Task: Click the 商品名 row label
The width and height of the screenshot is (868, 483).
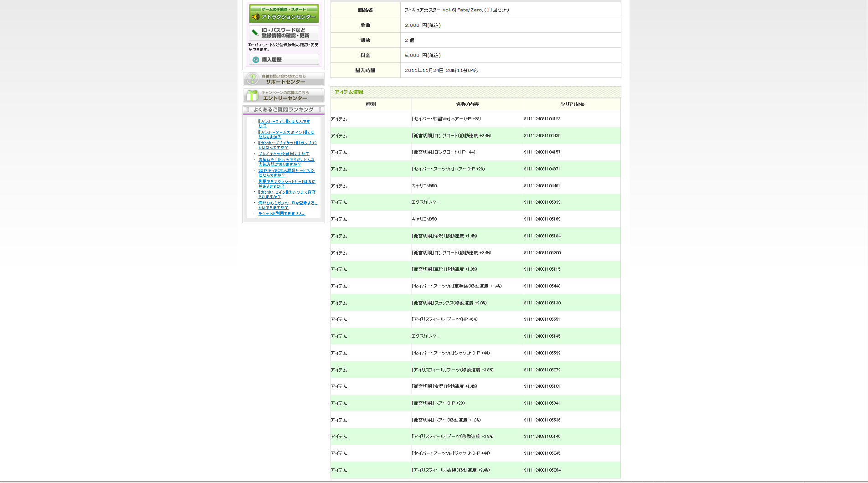Action: tap(366, 10)
